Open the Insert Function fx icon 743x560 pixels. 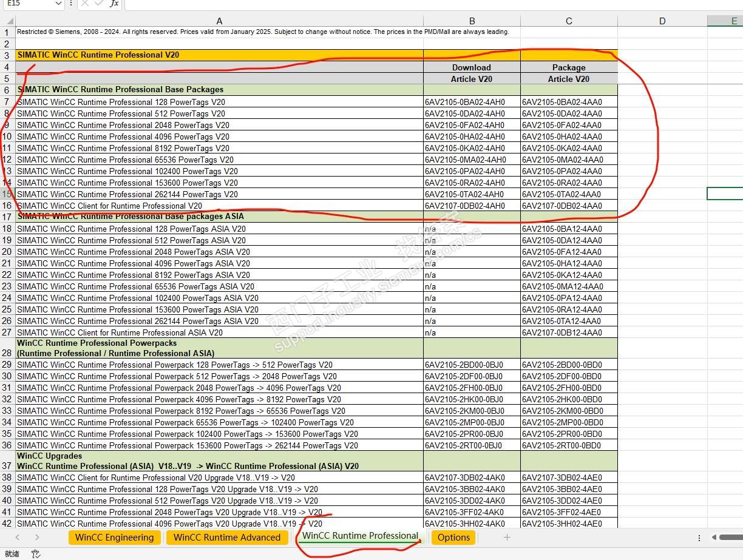point(114,4)
